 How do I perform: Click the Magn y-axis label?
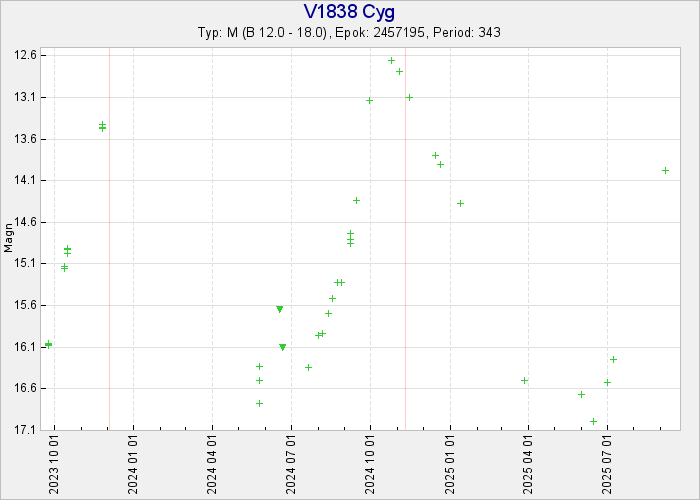coord(8,238)
